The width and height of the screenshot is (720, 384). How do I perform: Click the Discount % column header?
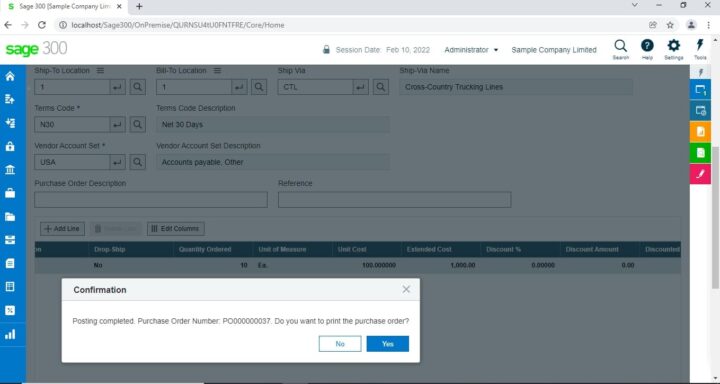point(520,249)
